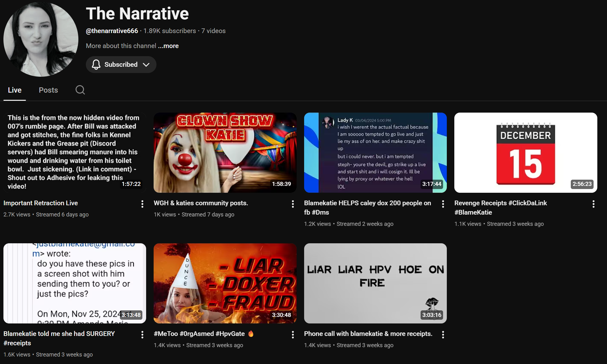Click the 3:30:48 duration badge
The width and height of the screenshot is (607, 364).
coord(281,315)
